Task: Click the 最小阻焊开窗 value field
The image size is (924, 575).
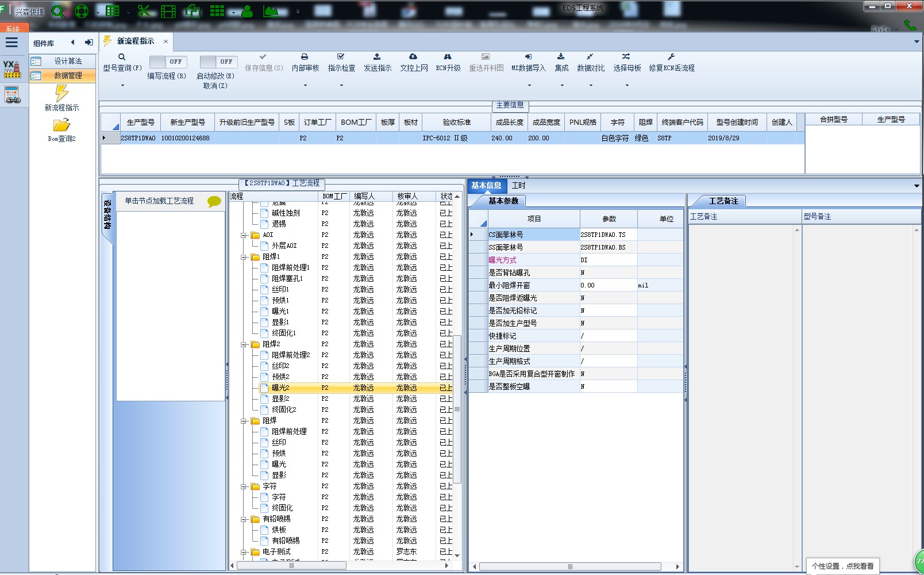Action: (x=609, y=285)
